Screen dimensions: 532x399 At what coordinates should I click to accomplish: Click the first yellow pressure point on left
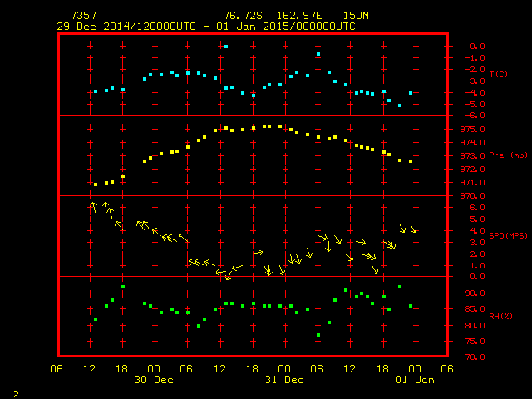click(x=96, y=185)
